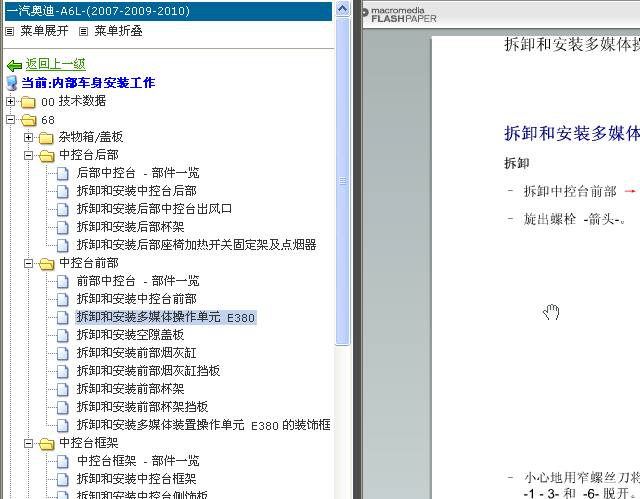Click the 菜单折叠 list icon

83,31
